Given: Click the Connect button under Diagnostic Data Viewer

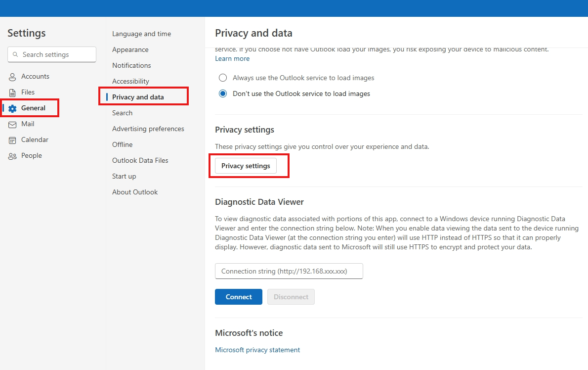Looking at the screenshot, I should coord(239,297).
